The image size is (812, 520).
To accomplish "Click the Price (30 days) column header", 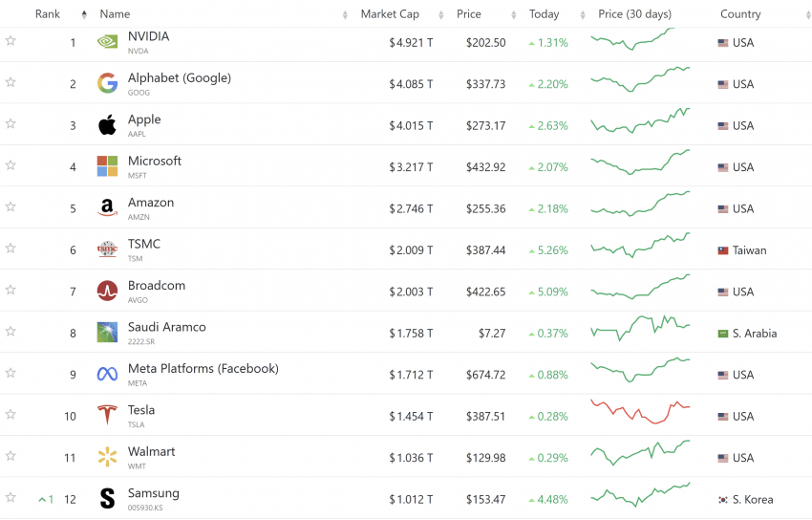I will point(634,14).
